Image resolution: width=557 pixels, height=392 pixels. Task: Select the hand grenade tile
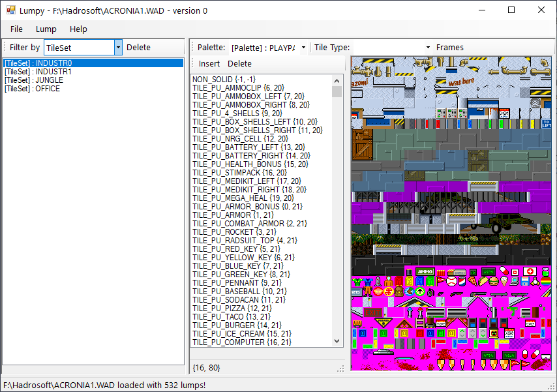(431, 292)
